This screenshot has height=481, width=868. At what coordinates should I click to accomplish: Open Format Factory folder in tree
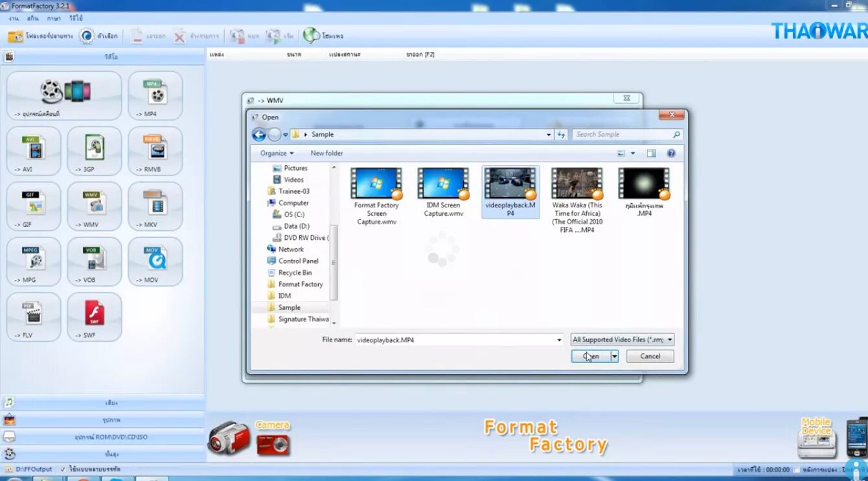(x=295, y=284)
